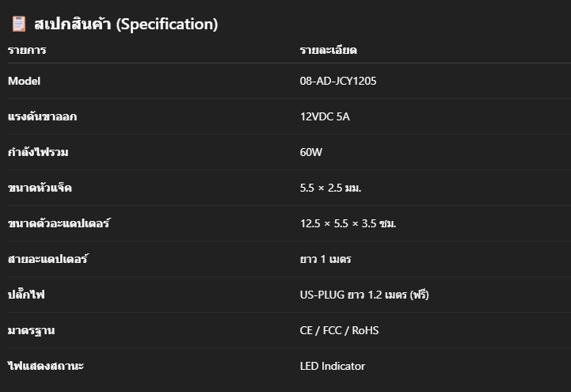Click the ขนาดหัวแจ็ค row label

coord(40,188)
